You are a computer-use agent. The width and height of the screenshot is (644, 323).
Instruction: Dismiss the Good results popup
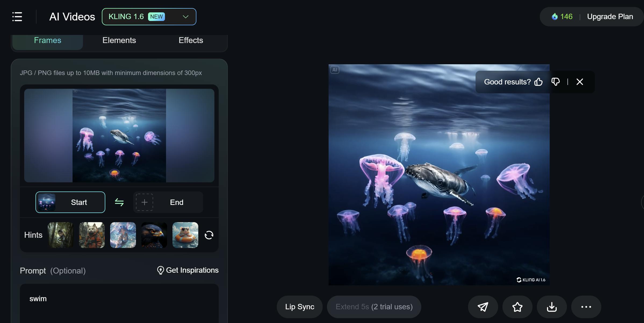pyautogui.click(x=580, y=82)
